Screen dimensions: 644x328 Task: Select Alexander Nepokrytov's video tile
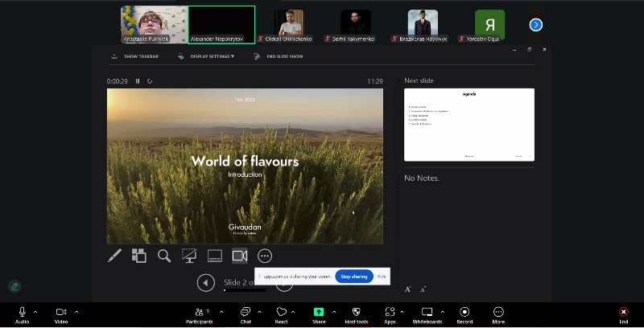[221, 25]
